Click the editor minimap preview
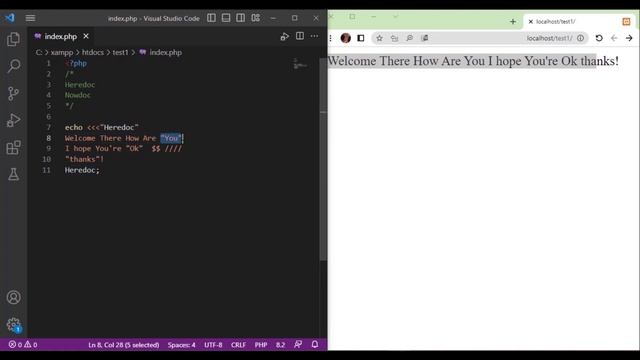Viewport: 640px width, 360px height. (x=300, y=64)
